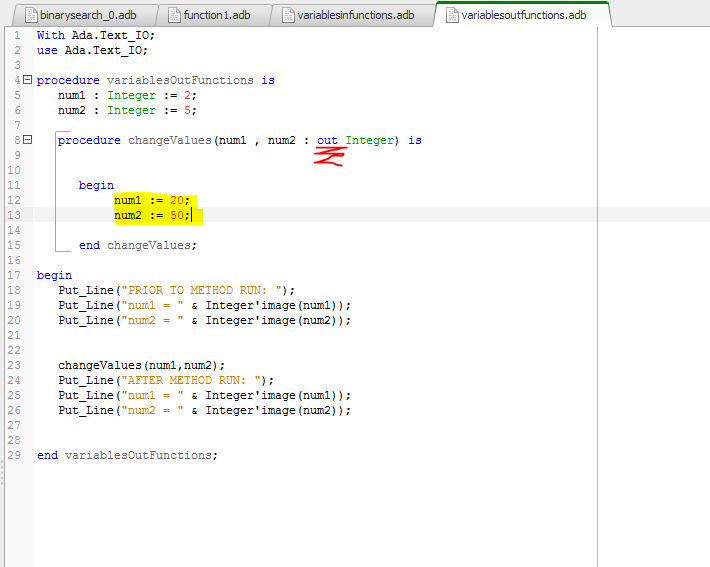Click 'changeValues' in the procedure declaration line 8
Image resolution: width=710 pixels, height=567 pixels.
170,140
